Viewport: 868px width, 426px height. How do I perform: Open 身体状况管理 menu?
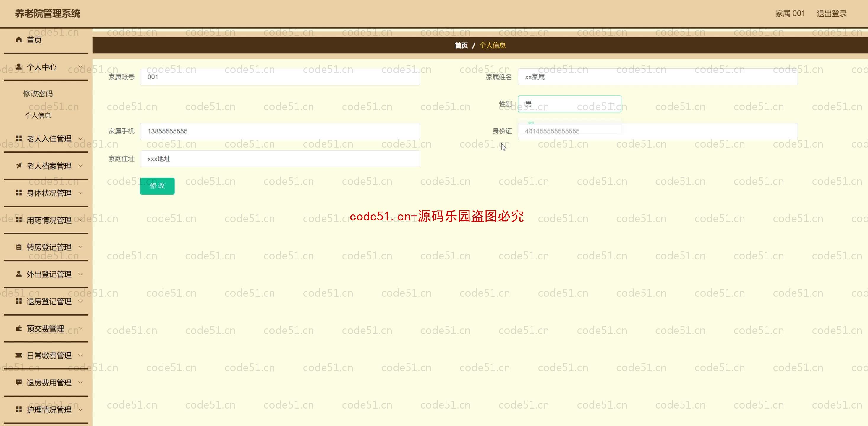tap(46, 193)
